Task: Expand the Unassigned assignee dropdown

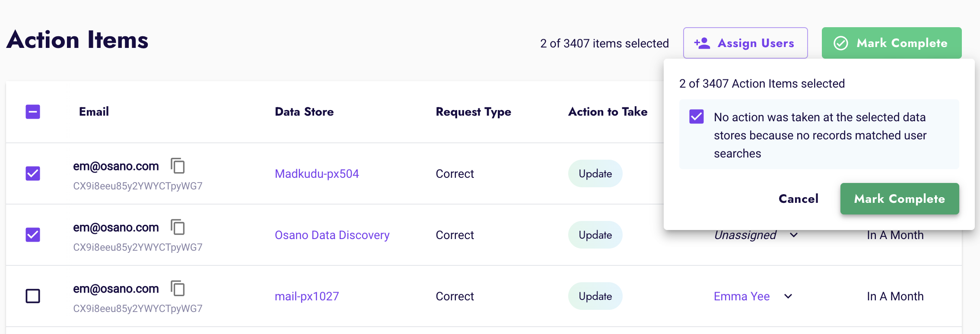Action: [x=794, y=235]
